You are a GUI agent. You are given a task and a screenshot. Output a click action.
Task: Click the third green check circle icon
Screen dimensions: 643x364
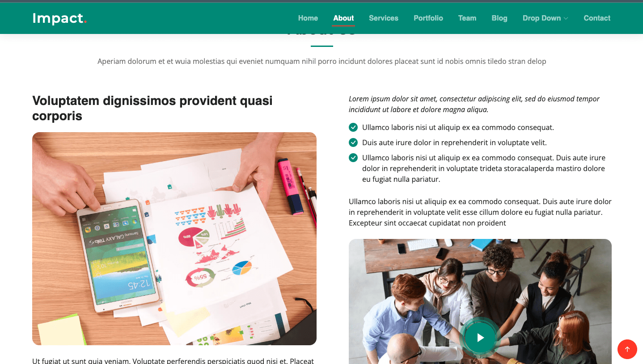pos(353,158)
